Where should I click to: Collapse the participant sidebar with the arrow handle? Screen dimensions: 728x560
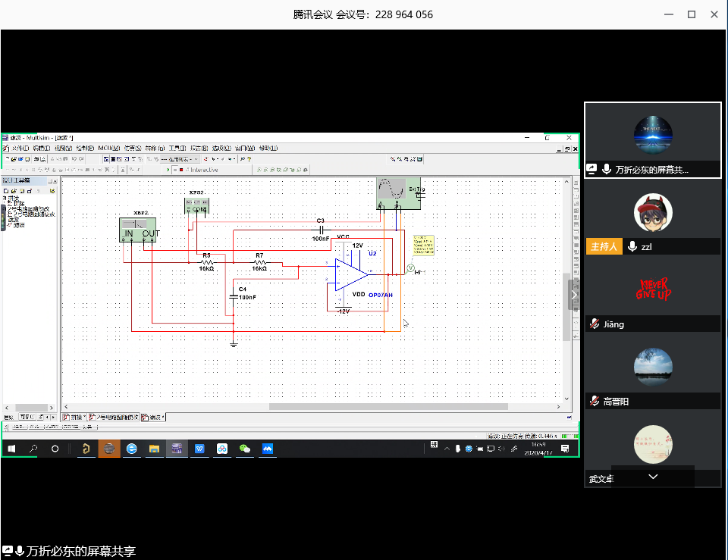pos(574,295)
